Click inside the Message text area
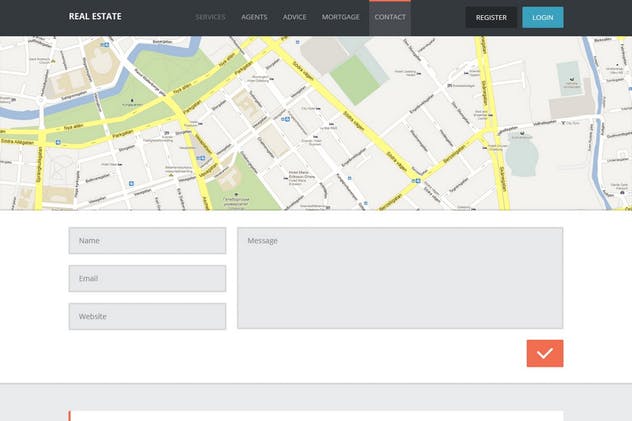The image size is (632, 421). [399, 278]
